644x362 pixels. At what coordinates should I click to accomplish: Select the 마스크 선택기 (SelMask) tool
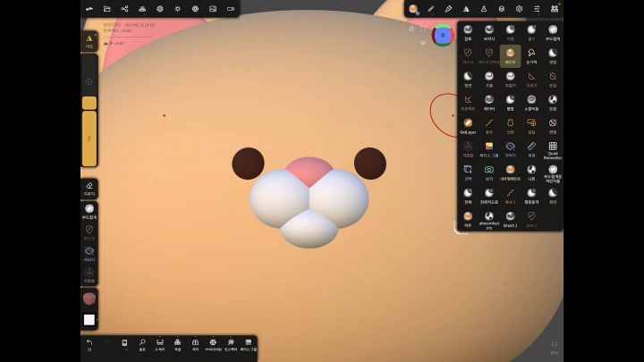(489, 55)
